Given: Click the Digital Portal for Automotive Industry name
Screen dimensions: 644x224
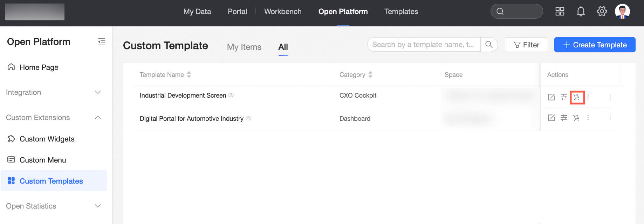Looking at the screenshot, I should coord(192,119).
